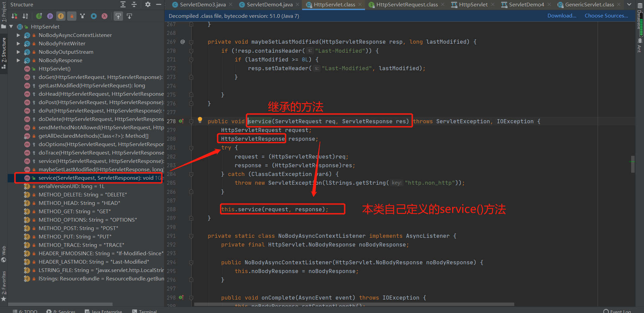
Task: Fold service method at line 278
Action: pyautogui.click(x=191, y=121)
